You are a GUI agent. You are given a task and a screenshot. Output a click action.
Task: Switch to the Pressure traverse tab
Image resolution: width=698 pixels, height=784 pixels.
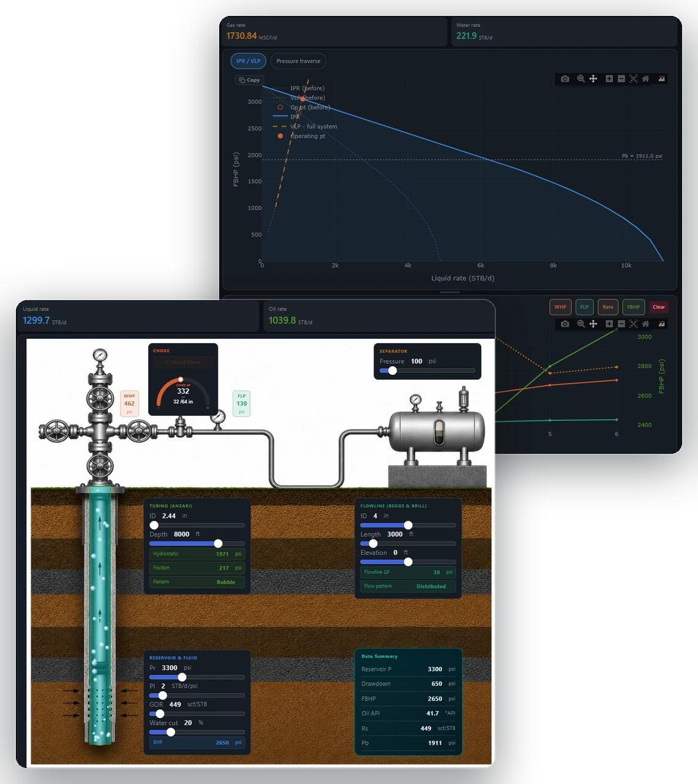click(298, 61)
